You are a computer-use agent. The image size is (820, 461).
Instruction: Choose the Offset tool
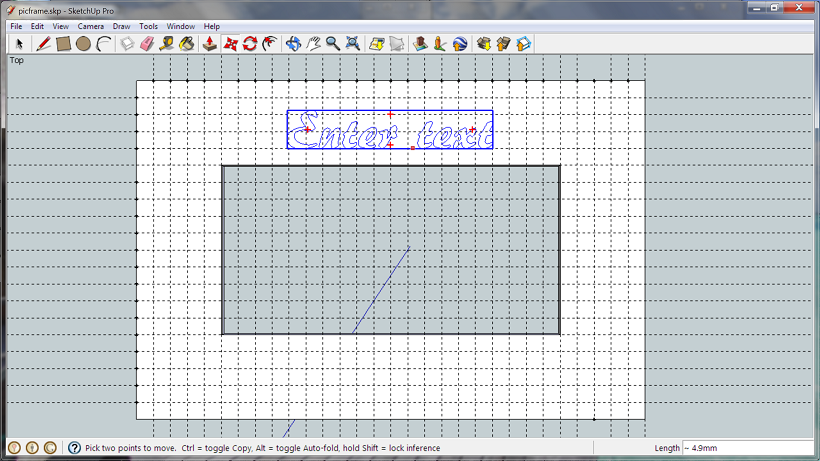click(270, 44)
